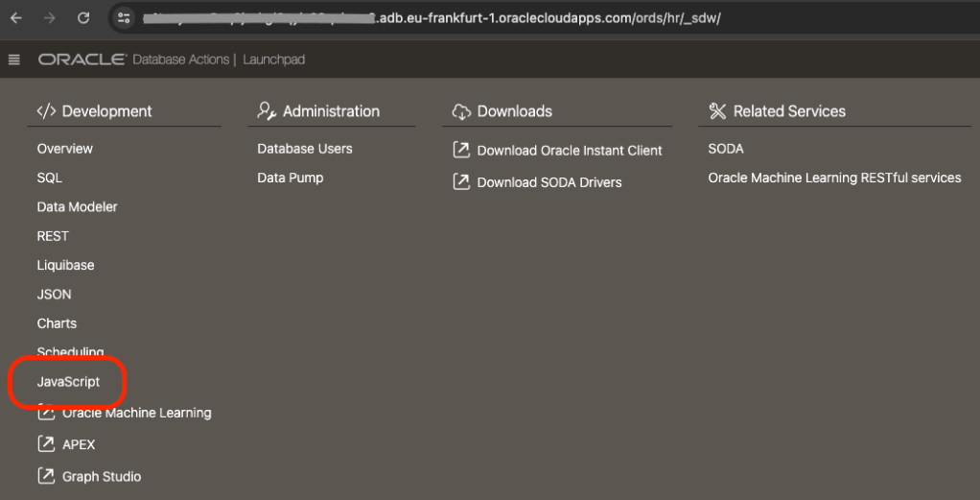Image resolution: width=980 pixels, height=500 pixels.
Task: Click the site settings icon in address bar
Action: coord(122,18)
